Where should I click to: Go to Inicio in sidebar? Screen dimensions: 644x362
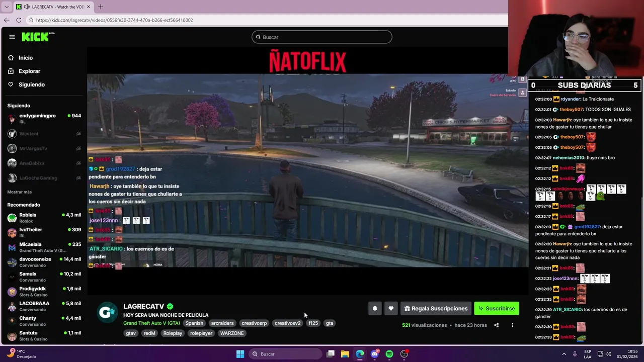click(26, 58)
